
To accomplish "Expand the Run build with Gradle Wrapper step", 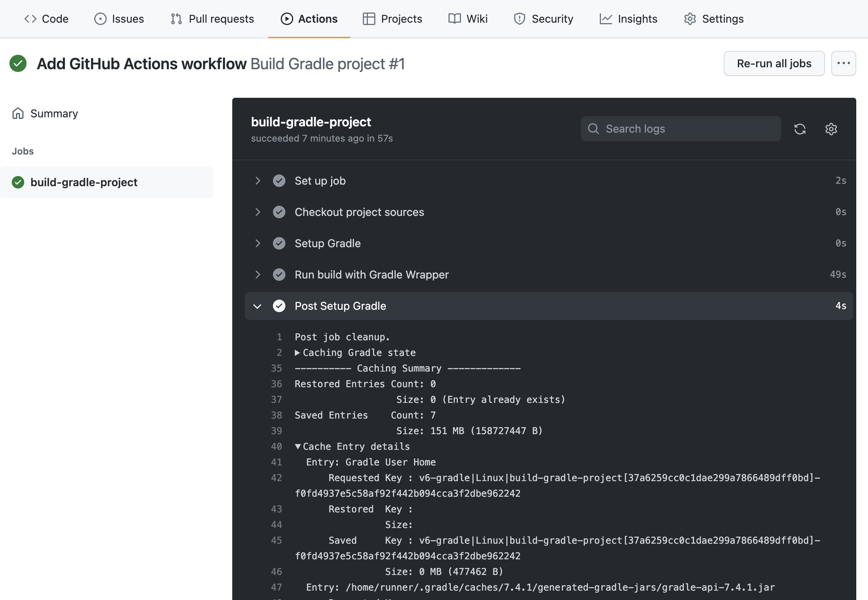I will click(257, 274).
